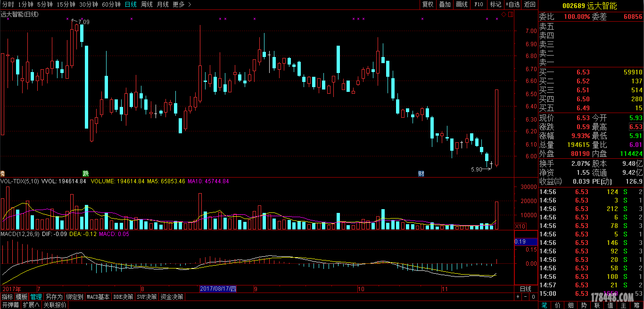Open the 指标 indicator tab
644x309 pixels.
point(8,297)
